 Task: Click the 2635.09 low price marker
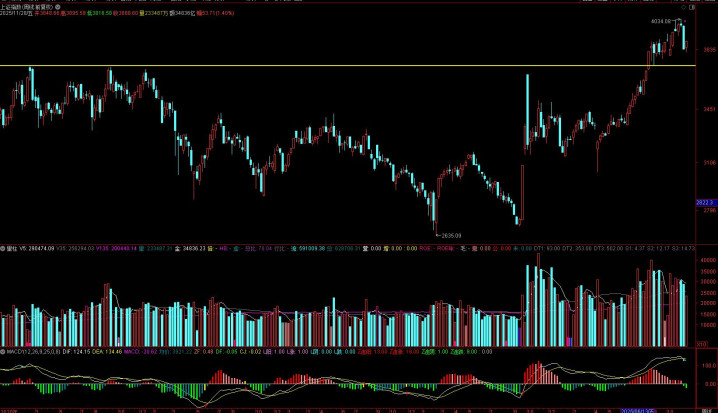[x=452, y=235]
